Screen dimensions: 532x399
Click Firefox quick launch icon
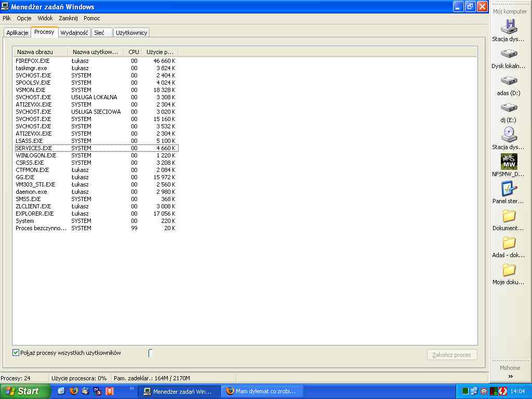tap(74, 391)
